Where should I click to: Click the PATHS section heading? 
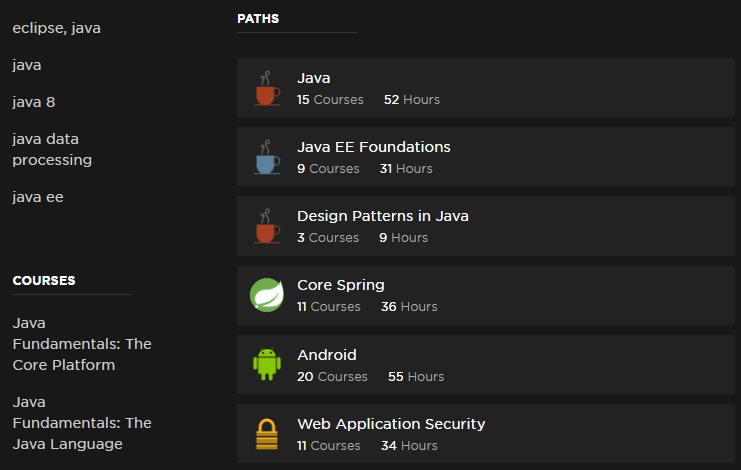tap(258, 19)
